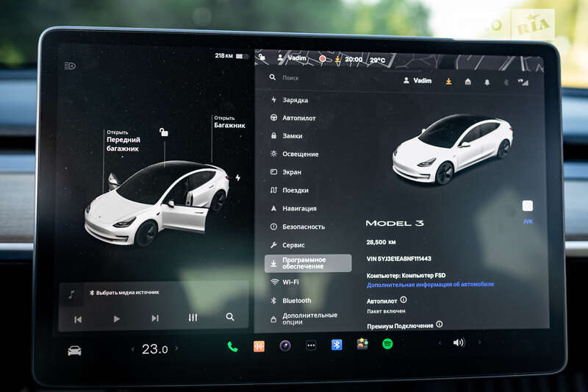Tap the Vadim profile on the map status bar

point(292,58)
